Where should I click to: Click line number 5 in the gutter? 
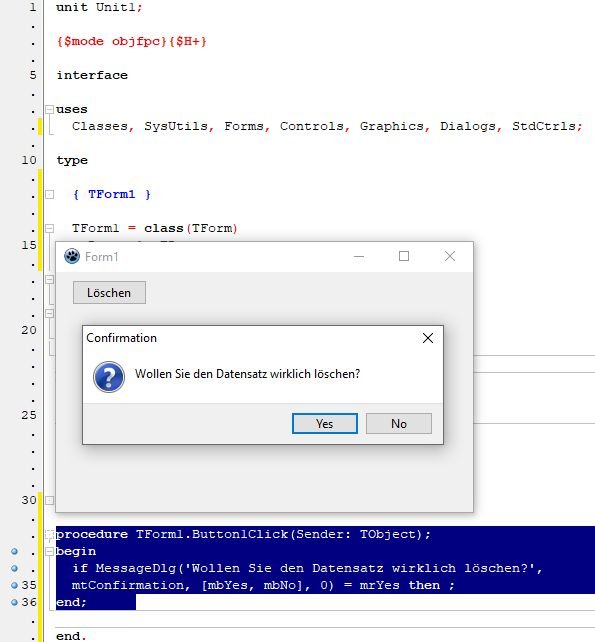[x=33, y=75]
